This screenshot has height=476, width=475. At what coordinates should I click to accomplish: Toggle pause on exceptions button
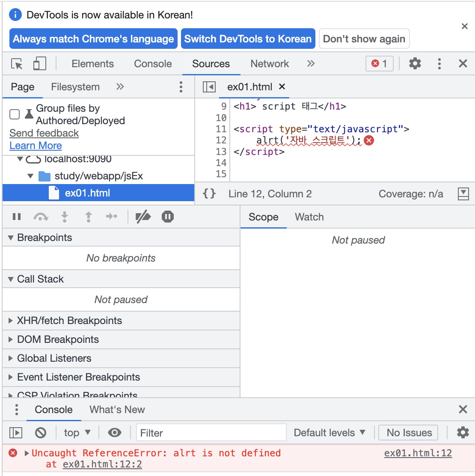coord(168,217)
